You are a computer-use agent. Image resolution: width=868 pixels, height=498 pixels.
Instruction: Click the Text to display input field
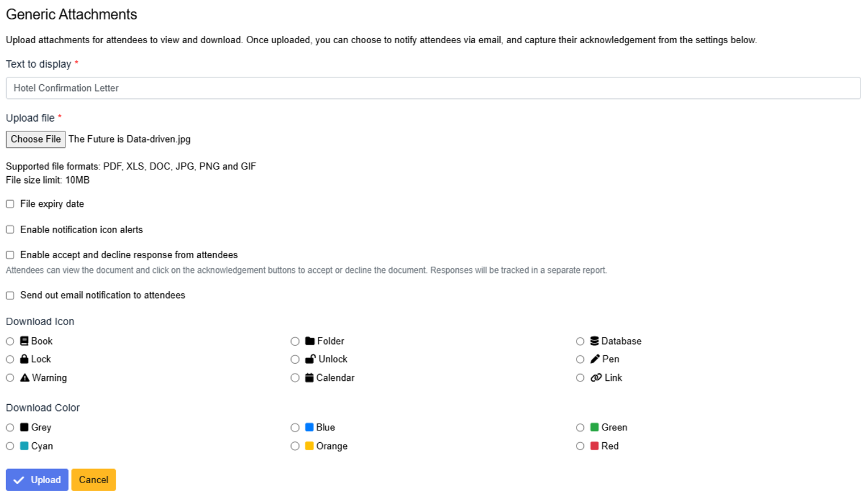pyautogui.click(x=432, y=88)
